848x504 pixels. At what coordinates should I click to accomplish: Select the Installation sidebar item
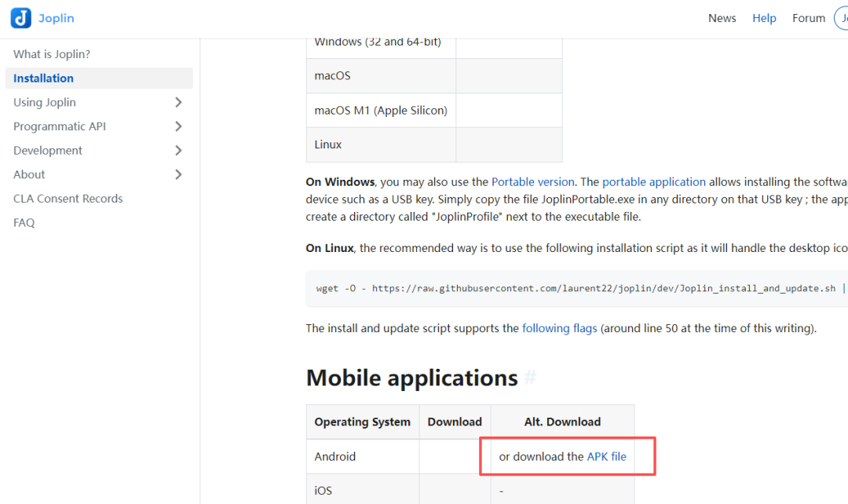point(99,78)
